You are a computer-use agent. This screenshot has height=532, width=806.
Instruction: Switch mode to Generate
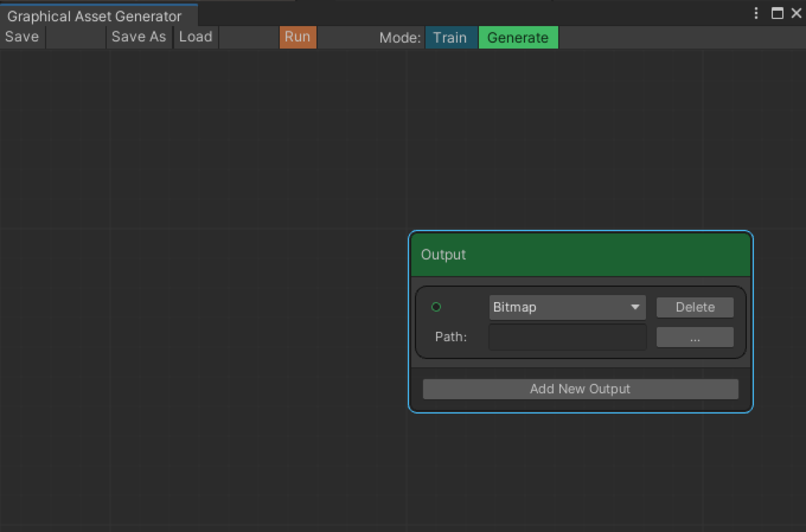[x=518, y=37]
